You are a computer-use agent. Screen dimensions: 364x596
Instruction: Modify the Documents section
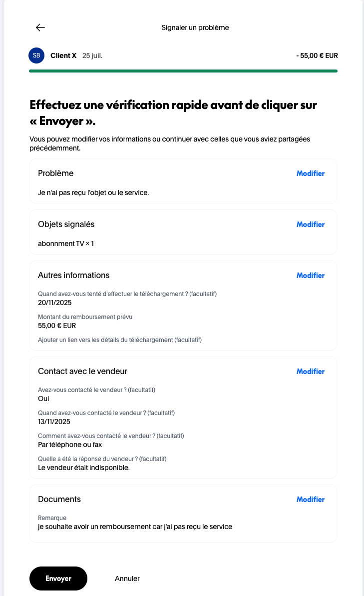pyautogui.click(x=310, y=499)
